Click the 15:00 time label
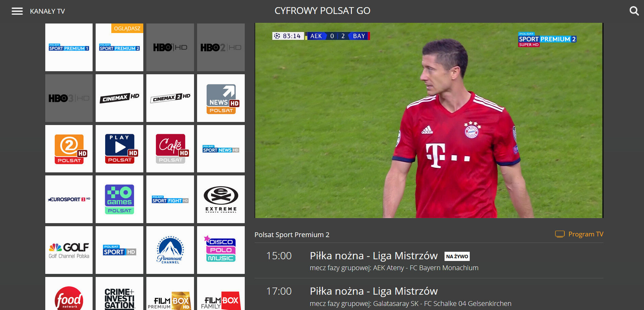This screenshot has height=310, width=644. pyautogui.click(x=279, y=256)
